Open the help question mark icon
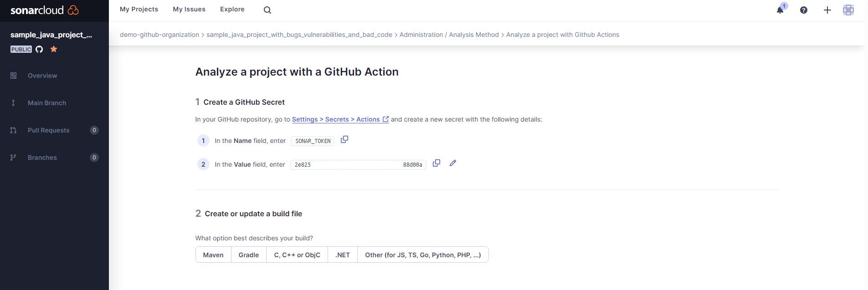 (x=804, y=10)
